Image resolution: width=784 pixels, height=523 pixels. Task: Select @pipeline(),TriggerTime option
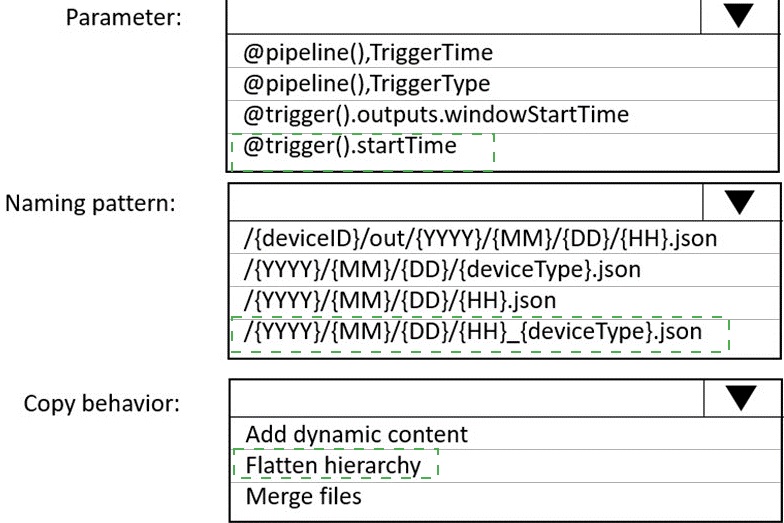pos(368,52)
